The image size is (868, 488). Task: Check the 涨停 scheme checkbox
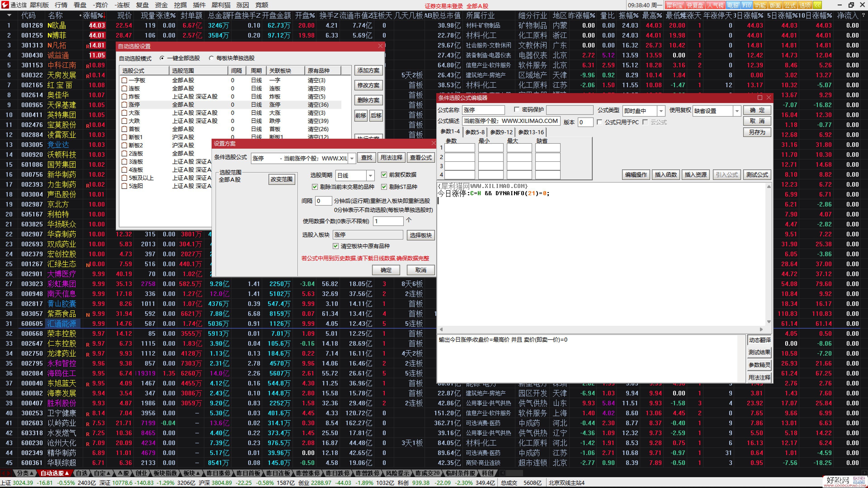point(124,105)
